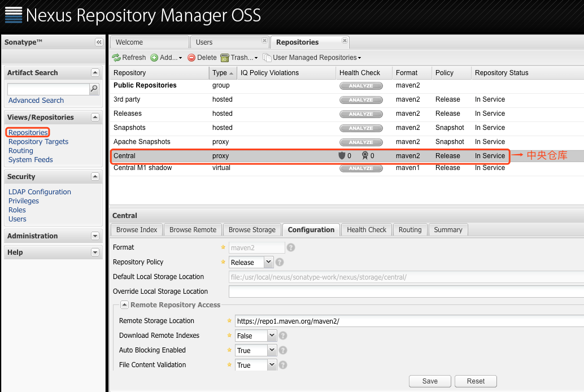The height and width of the screenshot is (392, 584).
Task: Open Repositories link in sidebar
Action: (x=28, y=132)
